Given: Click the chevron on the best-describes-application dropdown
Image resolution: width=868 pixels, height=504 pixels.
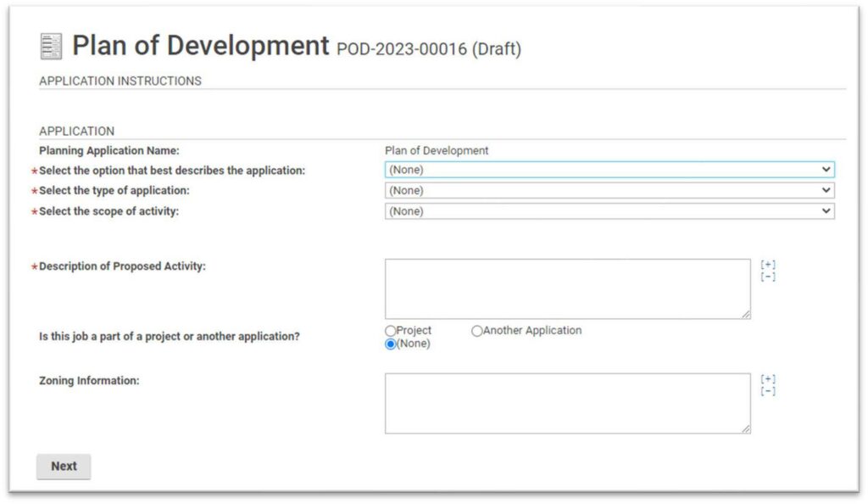Looking at the screenshot, I should coord(826,169).
